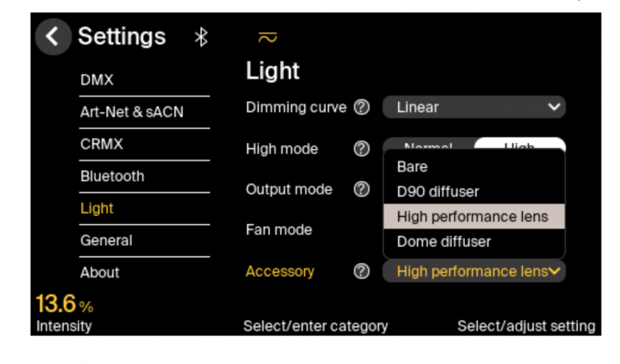Open help for Dimming curve

[361, 107]
